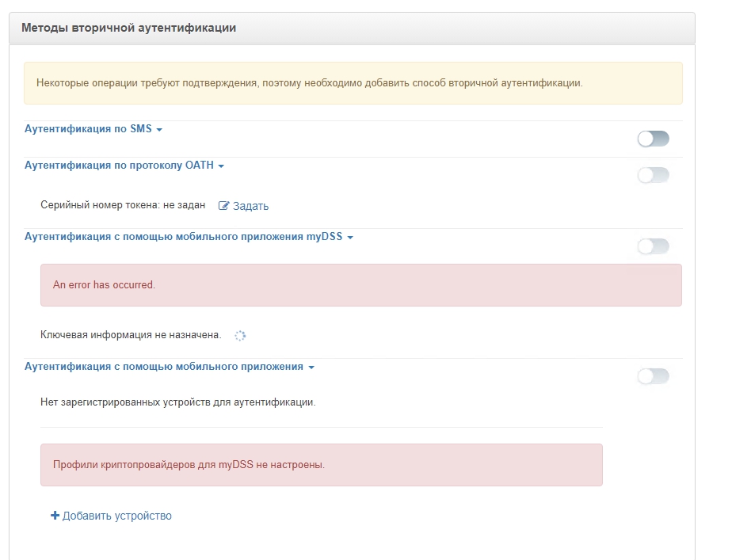The height and width of the screenshot is (560, 732).
Task: Switch on the myDSS mobile app authentication toggle
Action: pyautogui.click(x=653, y=246)
